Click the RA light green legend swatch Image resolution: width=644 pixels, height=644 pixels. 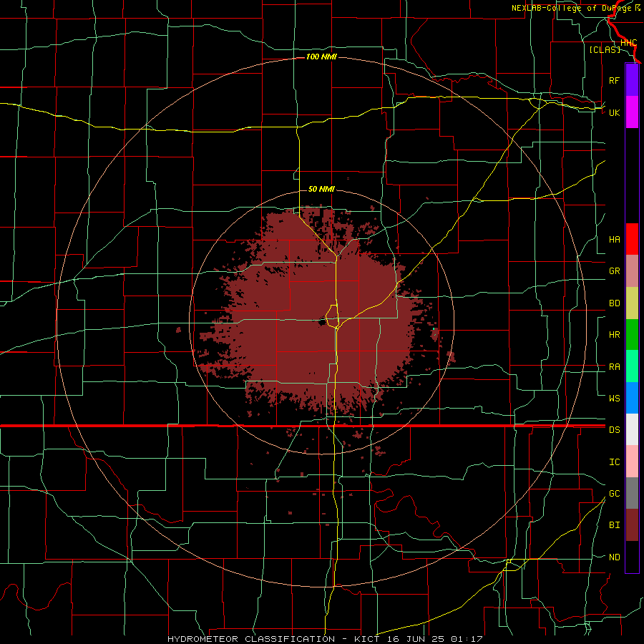(632, 366)
